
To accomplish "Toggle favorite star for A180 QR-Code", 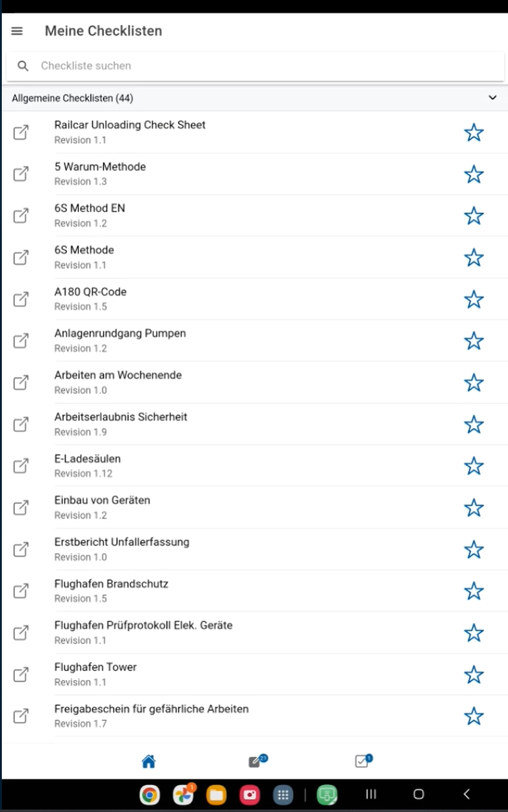I will click(x=474, y=299).
